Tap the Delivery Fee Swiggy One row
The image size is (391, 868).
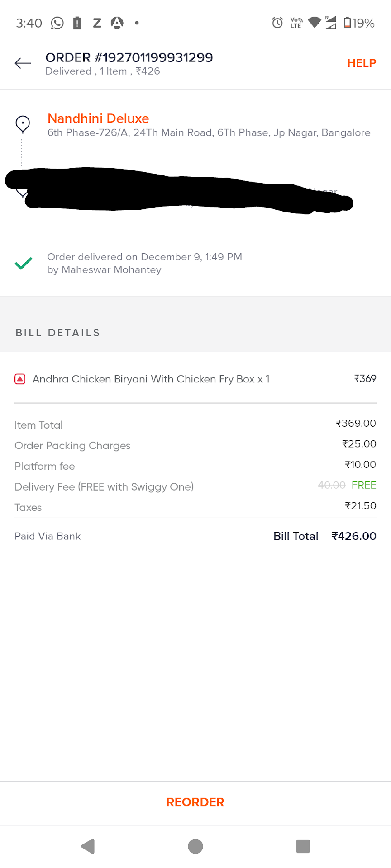104,487
